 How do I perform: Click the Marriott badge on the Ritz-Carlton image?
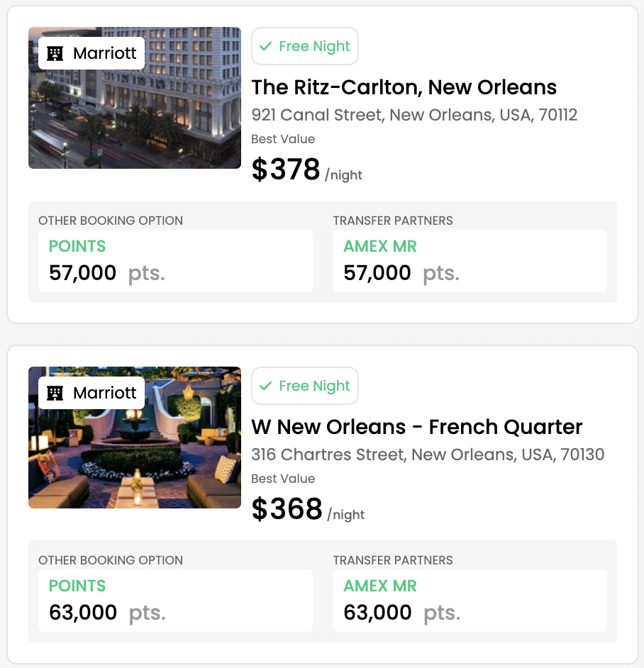pyautogui.click(x=91, y=53)
